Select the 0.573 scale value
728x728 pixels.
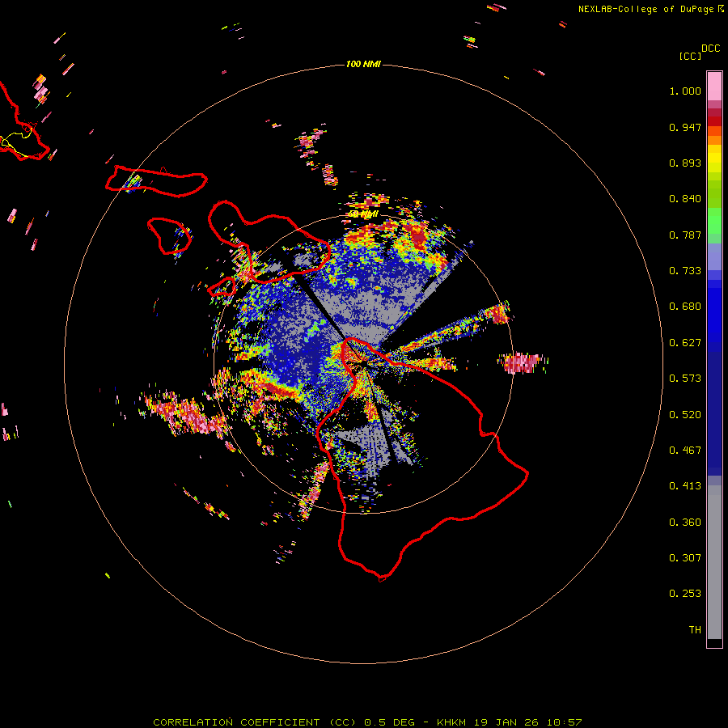[685, 379]
